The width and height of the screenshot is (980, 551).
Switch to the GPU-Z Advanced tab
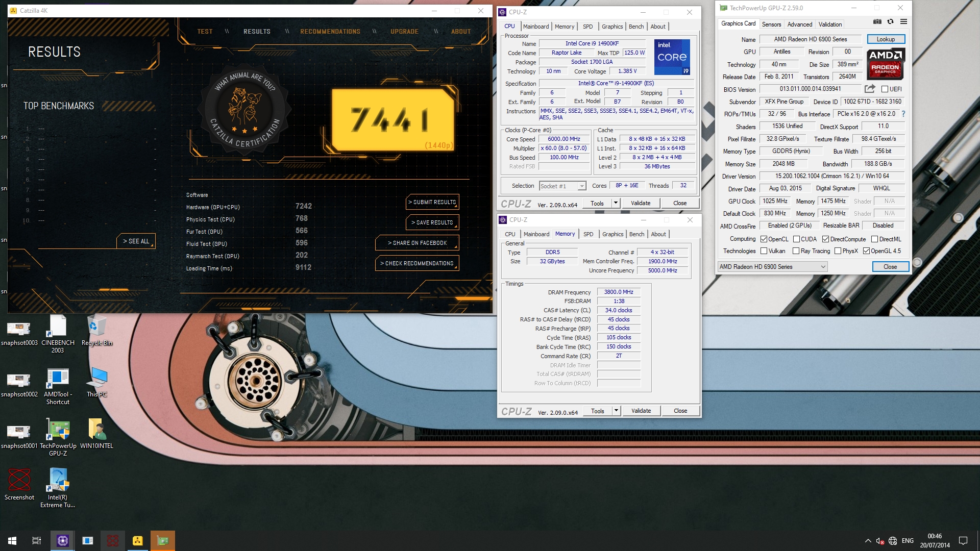(799, 24)
